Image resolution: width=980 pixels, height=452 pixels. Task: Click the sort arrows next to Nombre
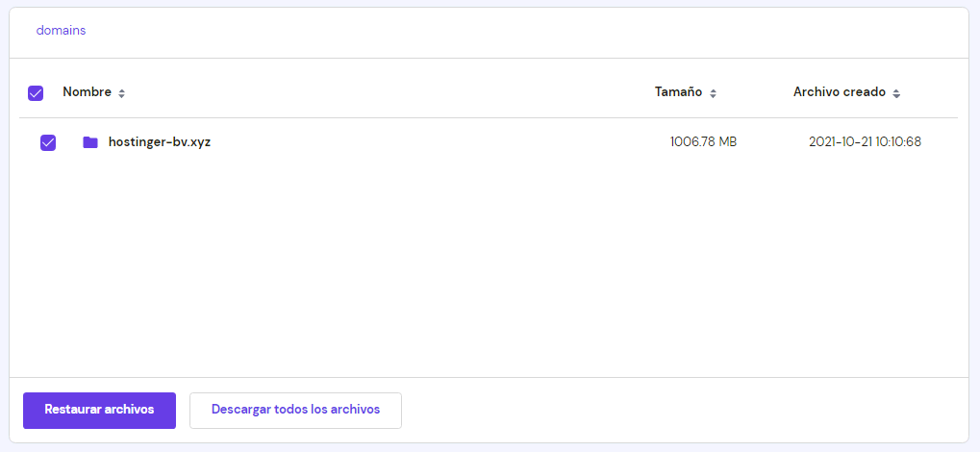121,93
